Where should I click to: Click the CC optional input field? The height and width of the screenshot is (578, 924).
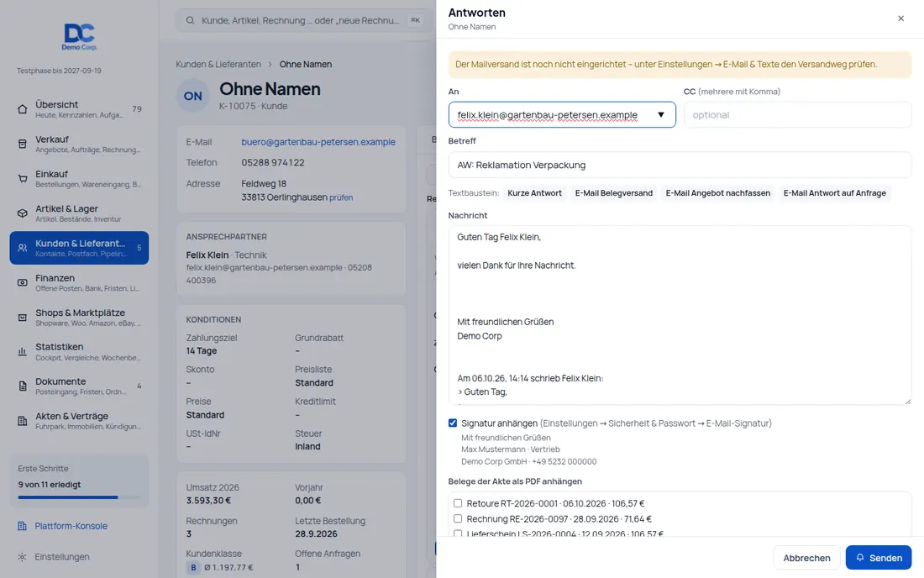[797, 115]
